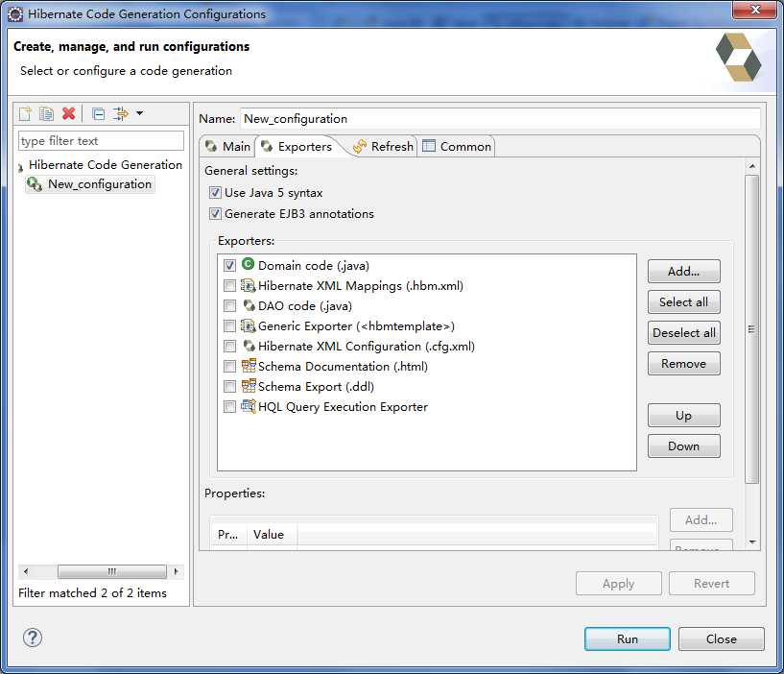
Task: Click the Select all button
Action: click(x=683, y=302)
